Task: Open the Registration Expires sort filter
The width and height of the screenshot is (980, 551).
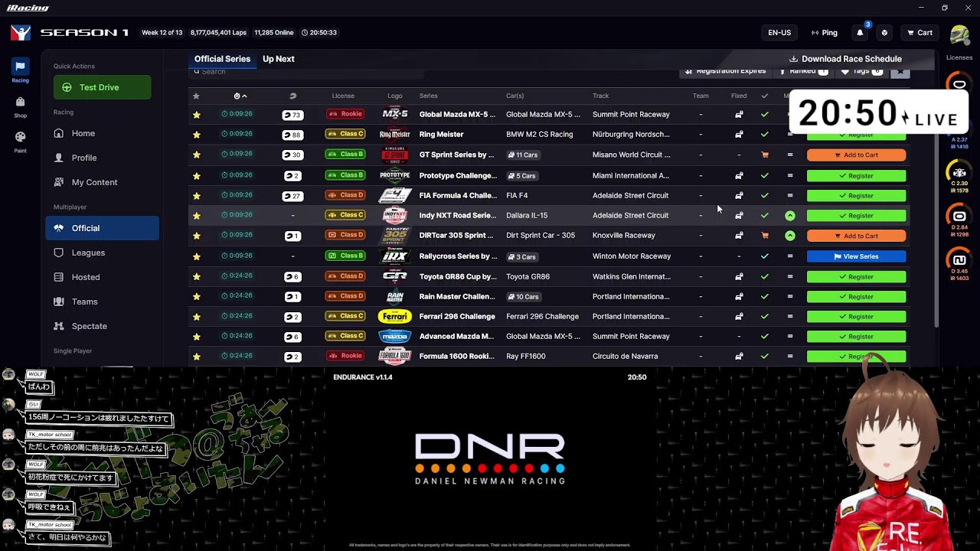Action: pyautogui.click(x=726, y=71)
